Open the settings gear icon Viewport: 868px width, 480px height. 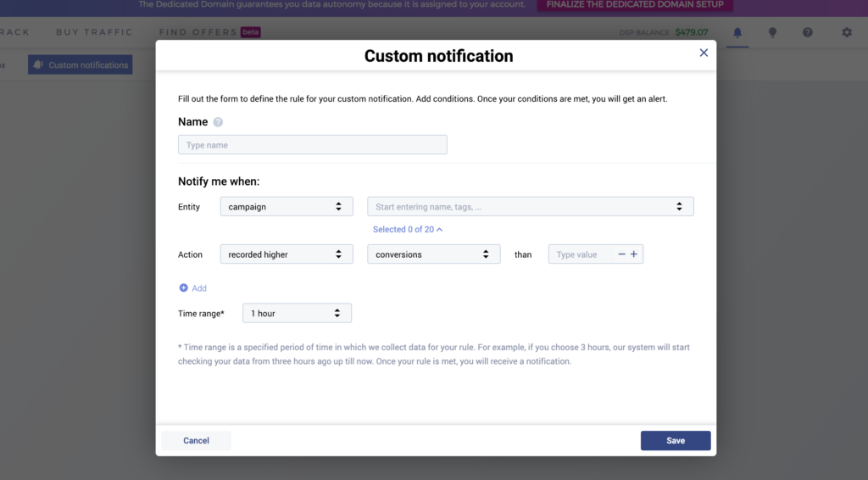[846, 32]
